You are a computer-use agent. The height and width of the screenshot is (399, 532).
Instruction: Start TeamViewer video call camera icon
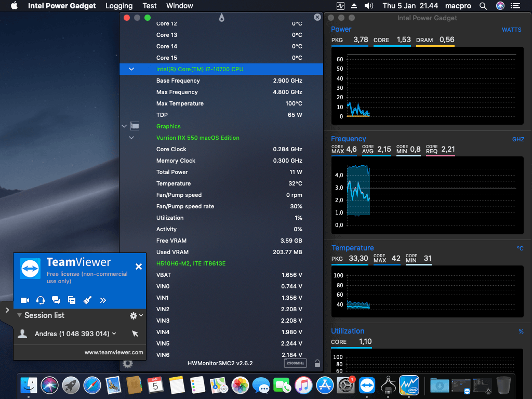click(25, 300)
